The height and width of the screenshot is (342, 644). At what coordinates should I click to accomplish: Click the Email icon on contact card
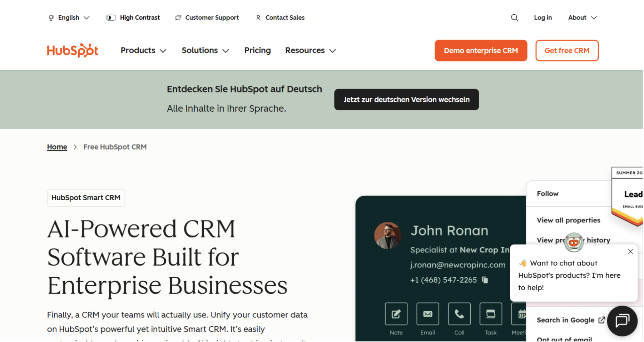tap(427, 314)
